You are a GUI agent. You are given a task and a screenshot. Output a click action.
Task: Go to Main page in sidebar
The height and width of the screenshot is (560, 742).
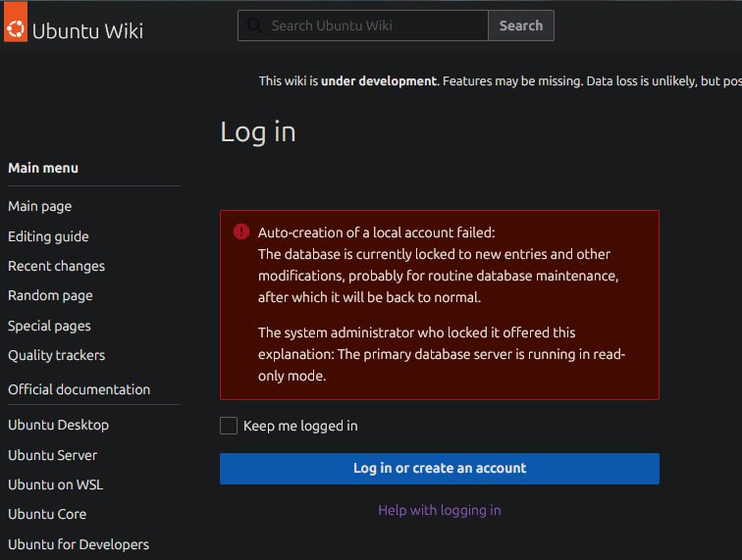coord(39,207)
